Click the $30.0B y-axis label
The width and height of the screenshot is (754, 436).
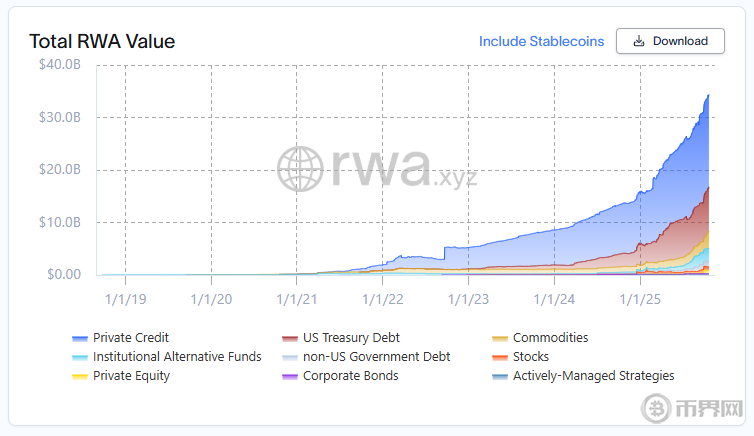click(61, 117)
